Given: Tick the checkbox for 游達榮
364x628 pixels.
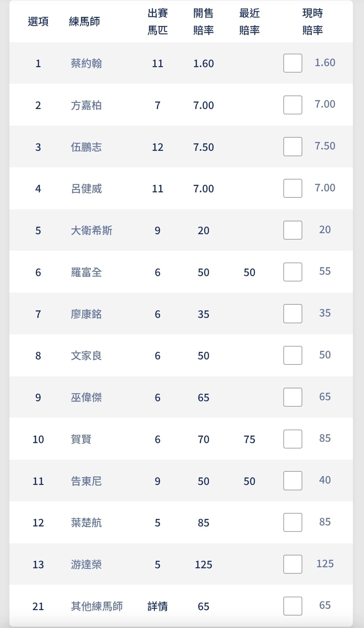Looking at the screenshot, I should pos(292,564).
